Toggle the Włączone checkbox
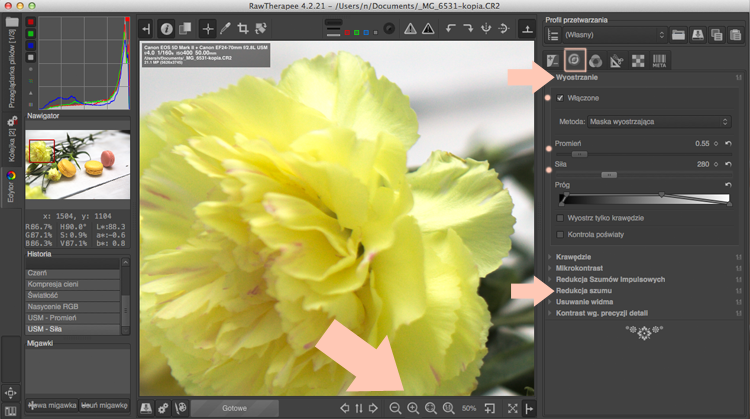This screenshot has height=419, width=750. coord(560,98)
